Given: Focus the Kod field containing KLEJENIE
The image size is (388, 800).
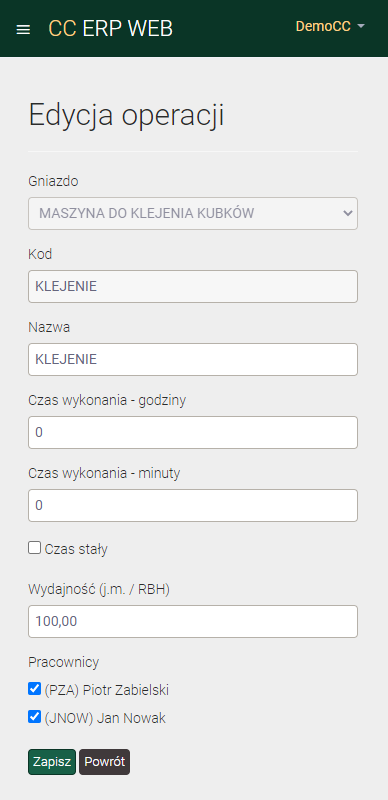Looking at the screenshot, I should 193,286.
